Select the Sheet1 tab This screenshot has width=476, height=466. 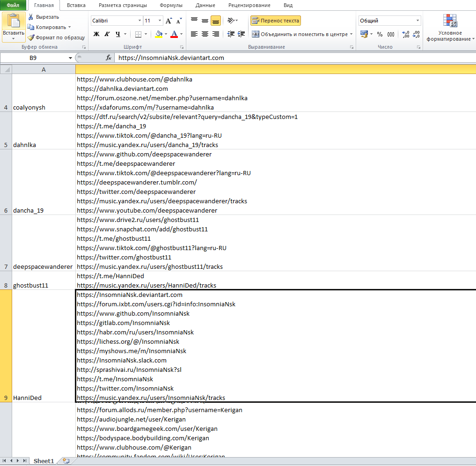click(44, 461)
